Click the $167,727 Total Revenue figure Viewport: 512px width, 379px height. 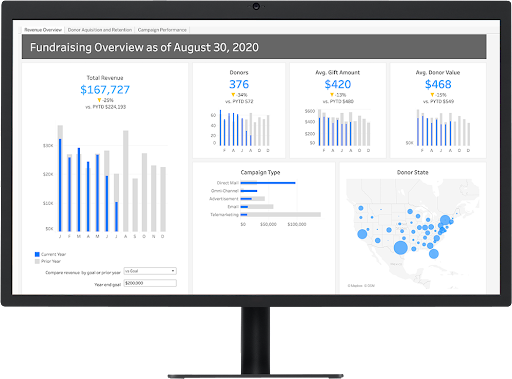click(x=105, y=89)
